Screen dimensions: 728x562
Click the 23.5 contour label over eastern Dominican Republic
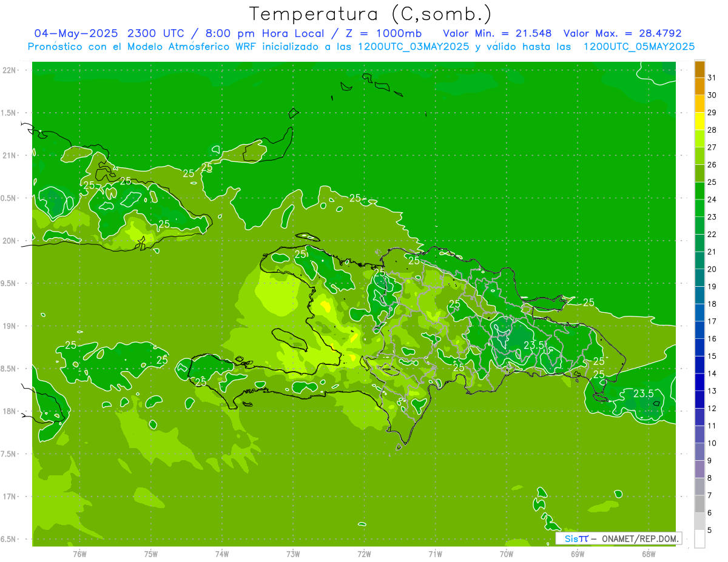[x=534, y=345]
